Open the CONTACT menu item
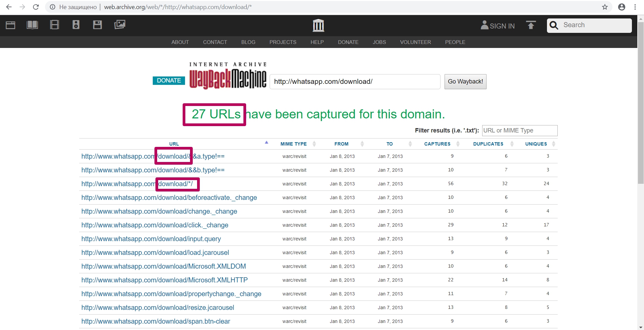This screenshot has width=644, height=330. [x=215, y=42]
